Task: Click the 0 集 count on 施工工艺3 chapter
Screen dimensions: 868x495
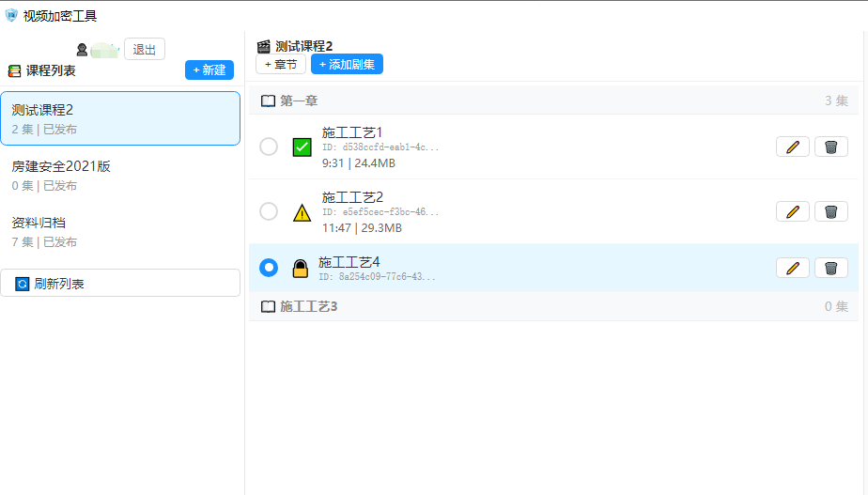Action: click(x=836, y=307)
